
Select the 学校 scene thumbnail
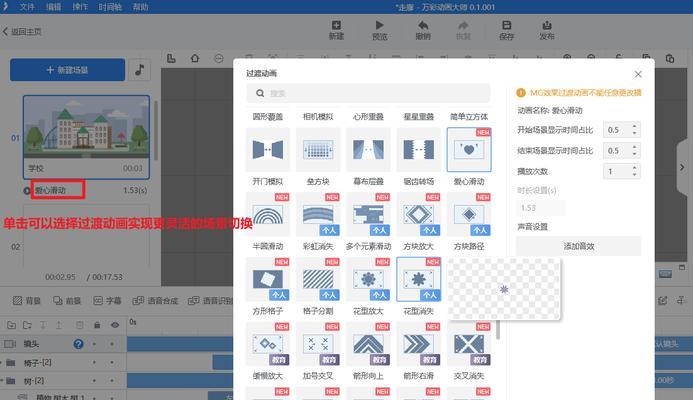[x=86, y=137]
